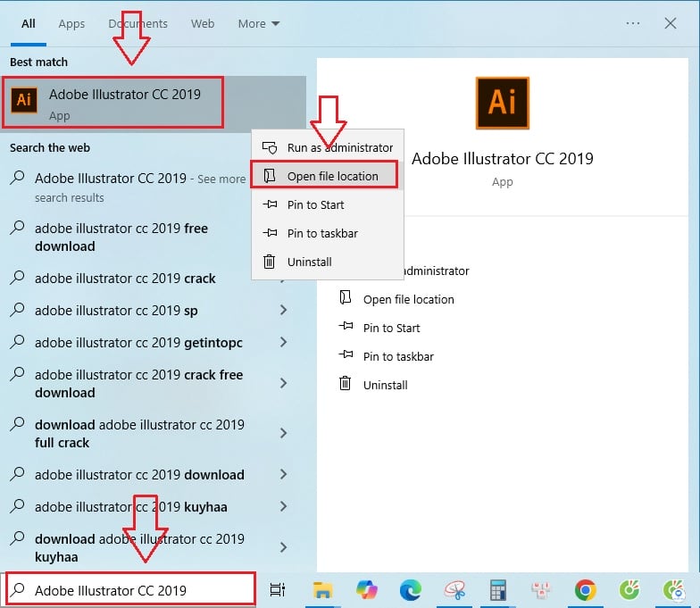Open the More filter dropdown
The width and height of the screenshot is (700, 608).
pyautogui.click(x=259, y=23)
